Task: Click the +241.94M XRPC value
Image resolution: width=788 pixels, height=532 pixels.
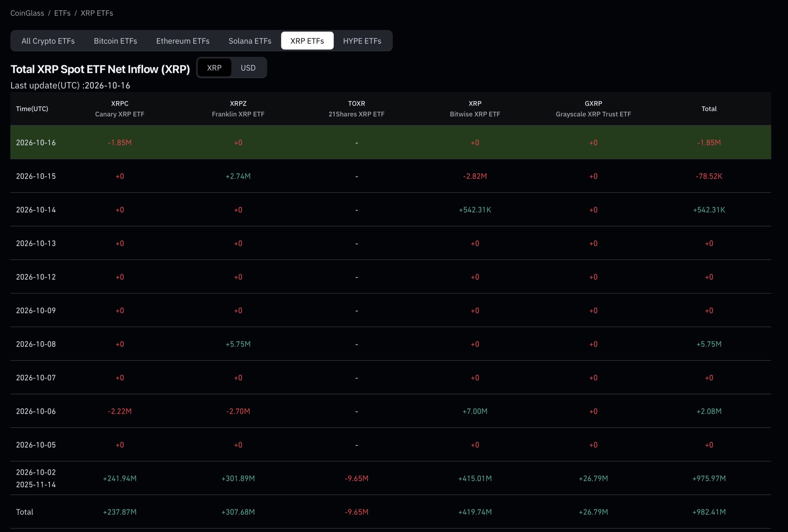Action: 120,478
